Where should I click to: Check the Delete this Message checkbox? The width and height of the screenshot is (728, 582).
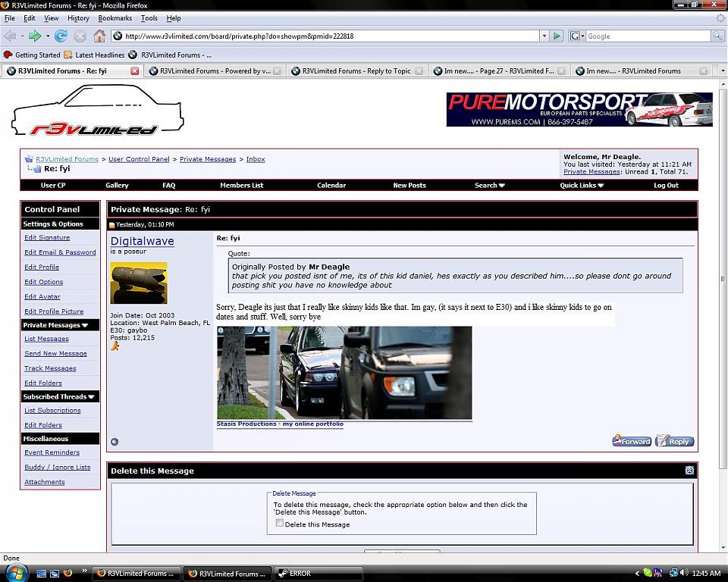tap(280, 523)
